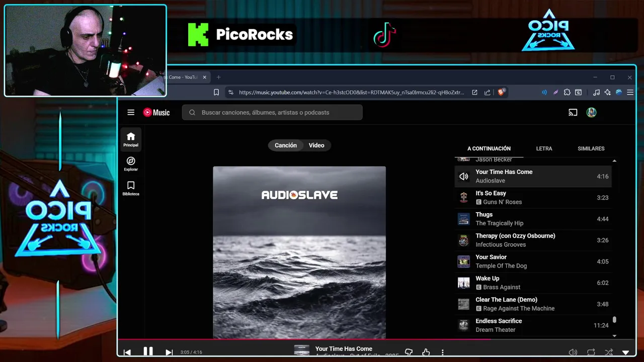Focus the Buscar canciones search field

click(272, 113)
